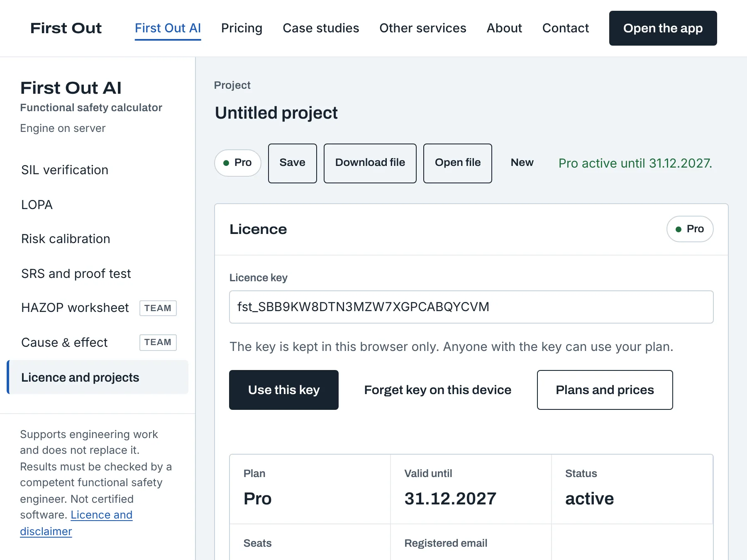Click the Open the app button
Image resolution: width=747 pixels, height=560 pixels.
point(663,28)
